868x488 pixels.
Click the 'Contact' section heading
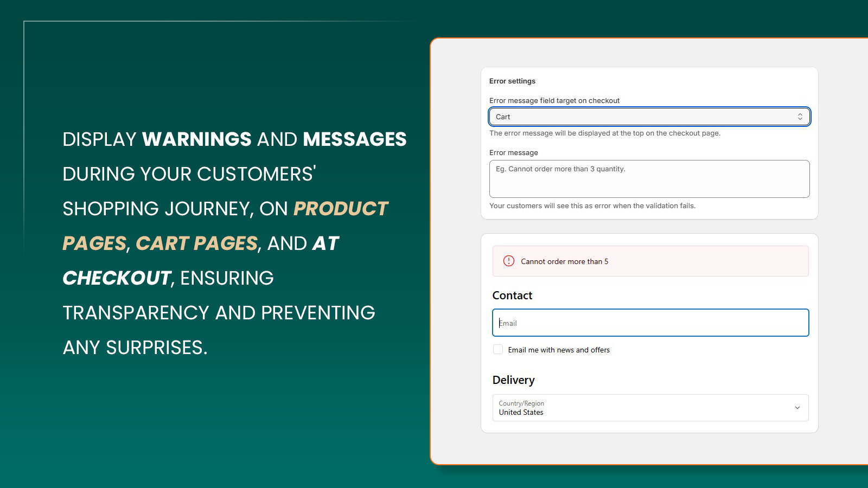512,296
